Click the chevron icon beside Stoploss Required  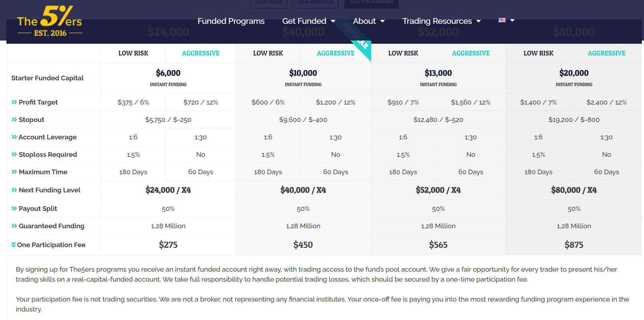[x=14, y=154]
